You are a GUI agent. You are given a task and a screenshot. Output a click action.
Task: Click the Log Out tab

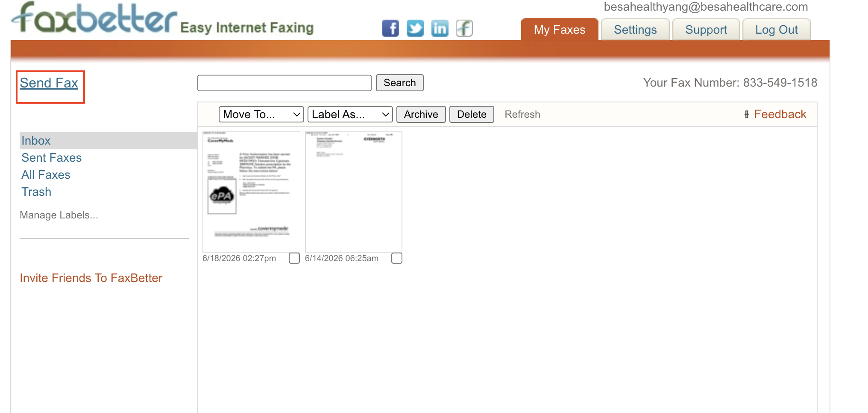[x=777, y=29]
